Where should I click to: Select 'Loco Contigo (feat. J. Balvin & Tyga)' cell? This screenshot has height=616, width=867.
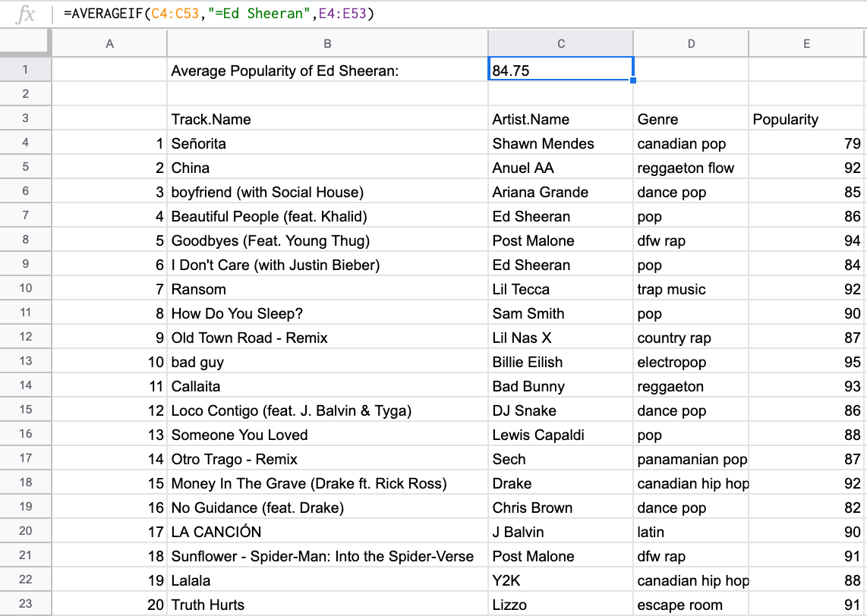327,410
